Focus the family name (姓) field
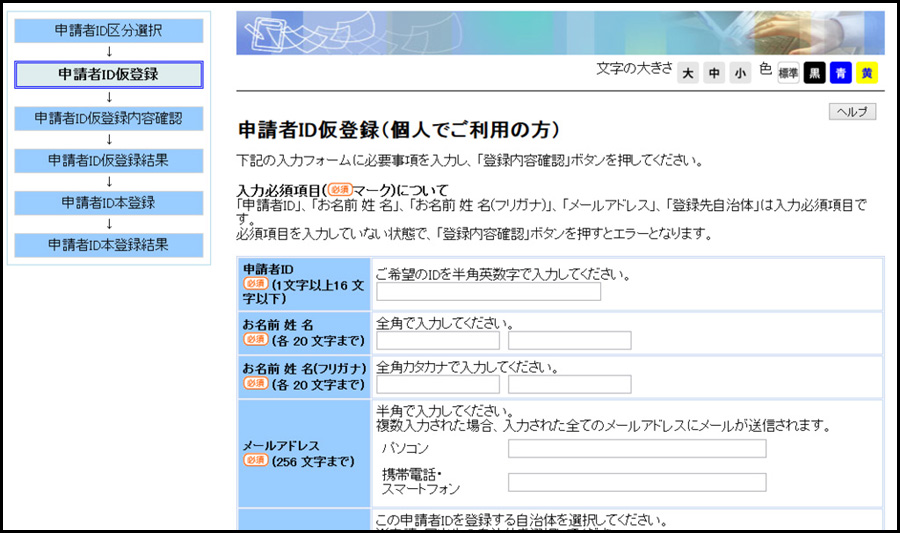The width and height of the screenshot is (900, 533). point(438,340)
